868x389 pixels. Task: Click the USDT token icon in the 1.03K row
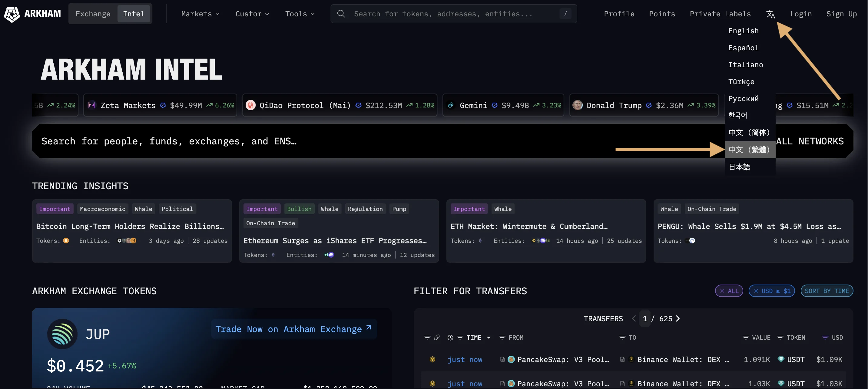click(781, 384)
